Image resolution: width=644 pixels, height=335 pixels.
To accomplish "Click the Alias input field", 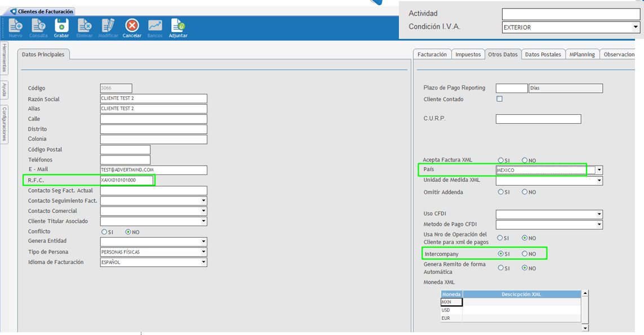I will pyautogui.click(x=154, y=109).
